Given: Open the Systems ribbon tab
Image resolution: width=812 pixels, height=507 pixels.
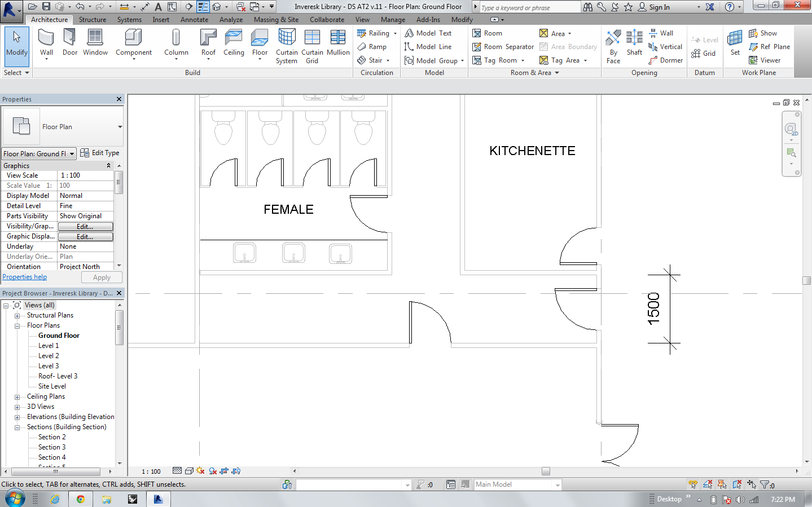Looking at the screenshot, I should tap(129, 20).
